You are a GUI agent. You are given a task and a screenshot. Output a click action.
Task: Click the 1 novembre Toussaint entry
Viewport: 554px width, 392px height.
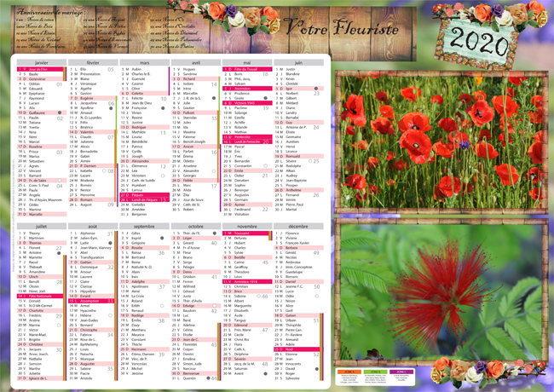pos(246,232)
